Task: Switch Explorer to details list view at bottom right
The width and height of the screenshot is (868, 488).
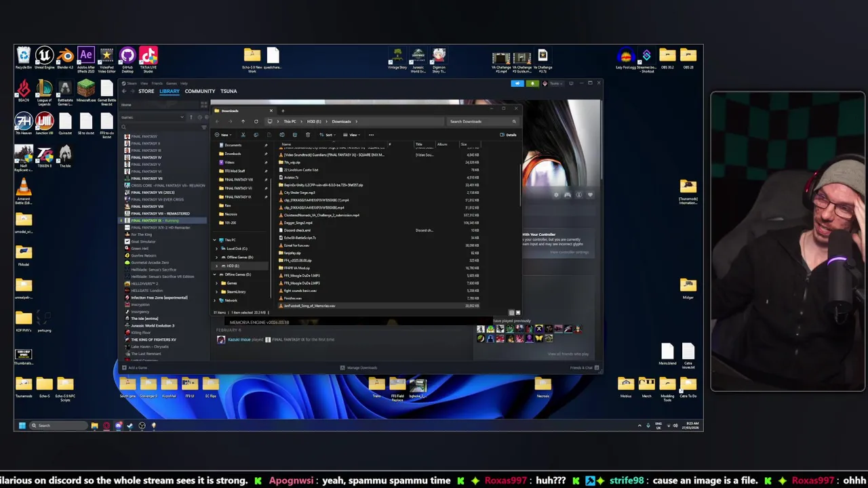Action: [511, 312]
